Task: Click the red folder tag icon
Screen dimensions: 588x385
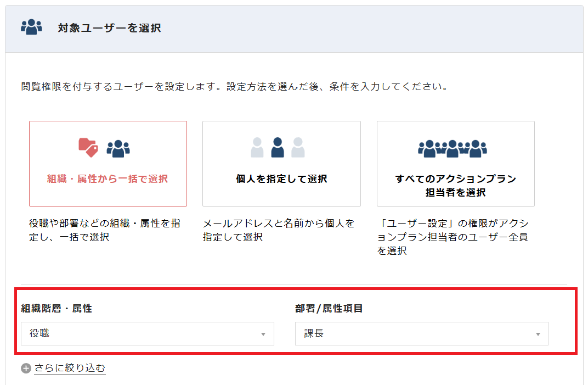Action: 88,147
